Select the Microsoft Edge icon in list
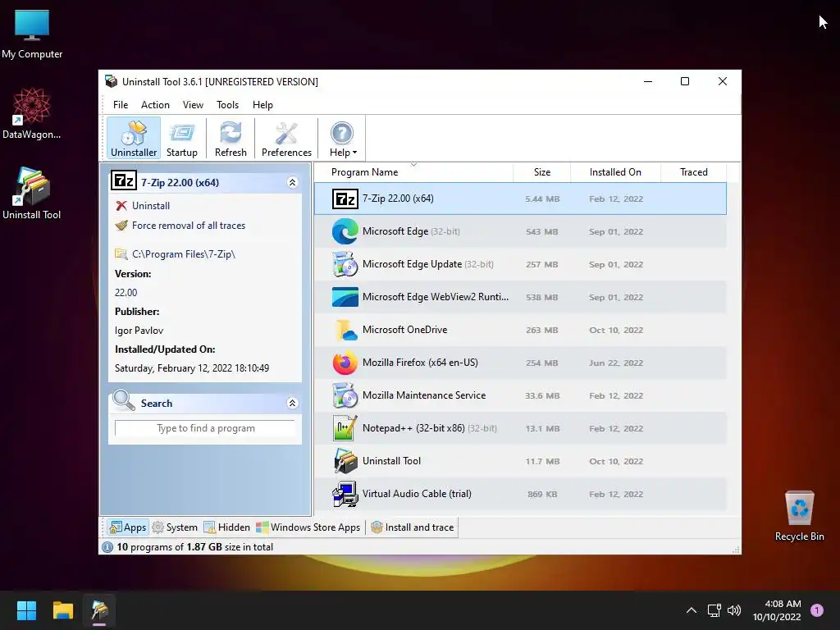The width and height of the screenshot is (840, 630). pos(345,231)
